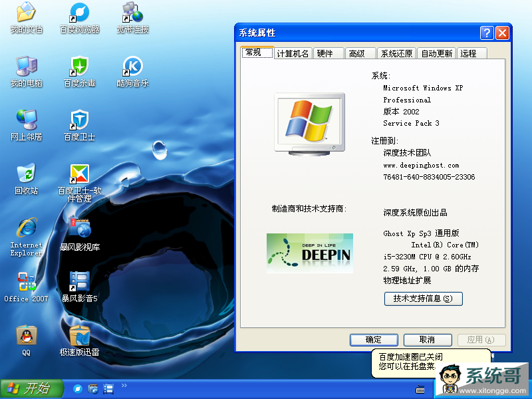Switch to the 系统还原 tab

(x=396, y=54)
